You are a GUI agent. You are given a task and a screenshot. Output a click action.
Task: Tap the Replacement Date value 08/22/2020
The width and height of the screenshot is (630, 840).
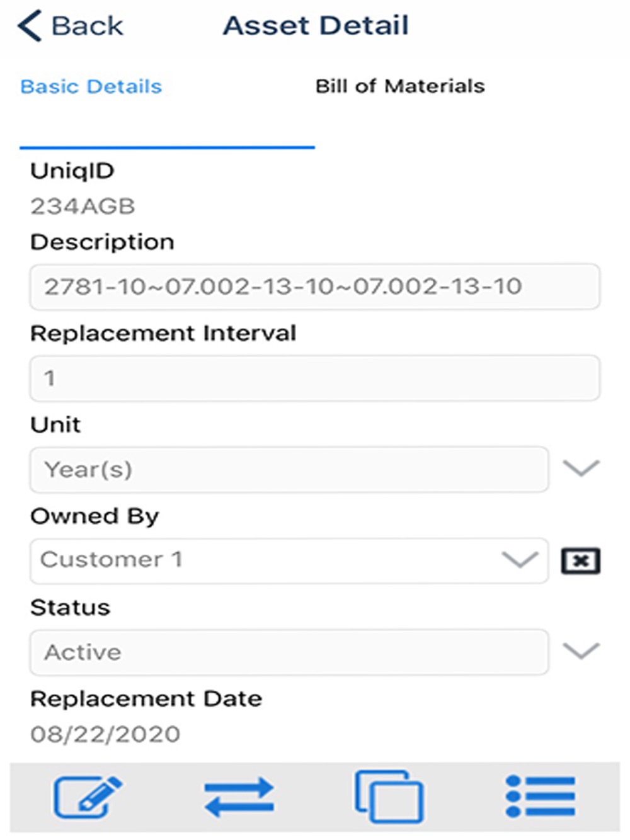pos(105,734)
